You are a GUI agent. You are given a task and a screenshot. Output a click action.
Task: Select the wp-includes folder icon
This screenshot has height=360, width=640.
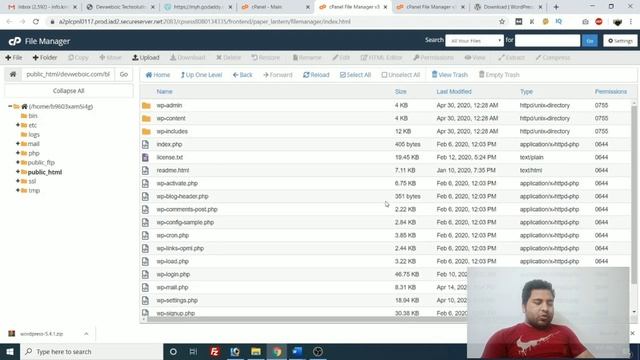[146, 131]
